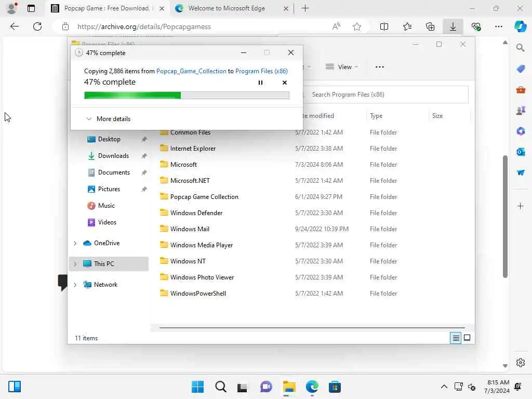Select the Microsoft folder
Screen dimensions: 532x399
(x=183, y=165)
